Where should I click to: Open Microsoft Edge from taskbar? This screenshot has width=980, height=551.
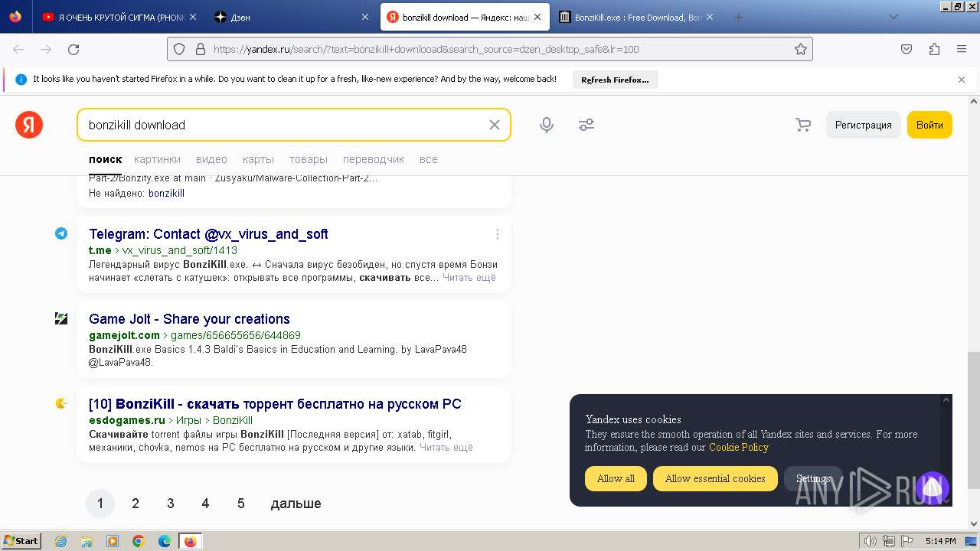point(164,541)
